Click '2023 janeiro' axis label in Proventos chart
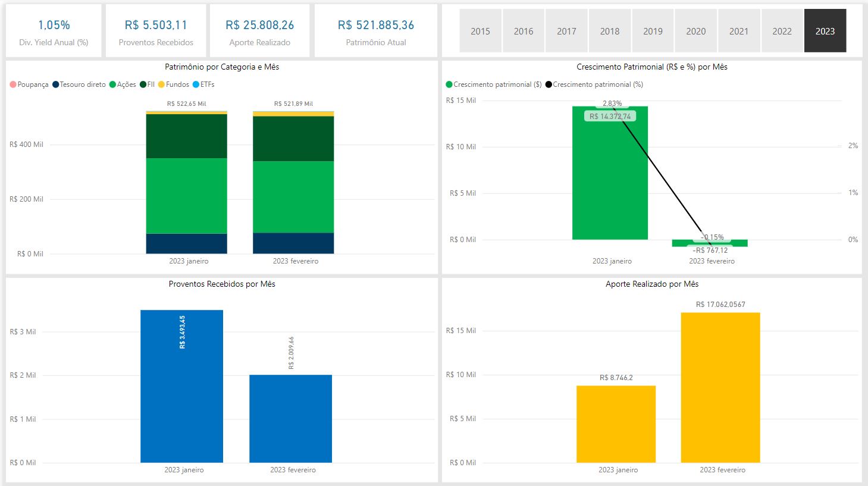This screenshot has width=868, height=486. pos(184,470)
